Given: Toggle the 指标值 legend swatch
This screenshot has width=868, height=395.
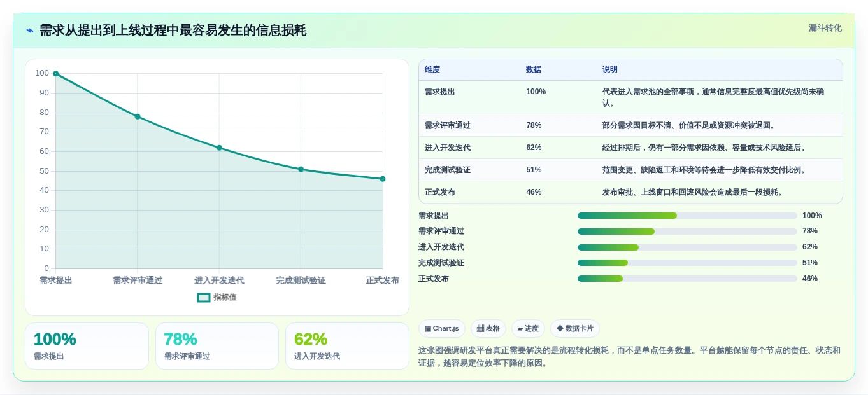Looking at the screenshot, I should click(x=204, y=297).
